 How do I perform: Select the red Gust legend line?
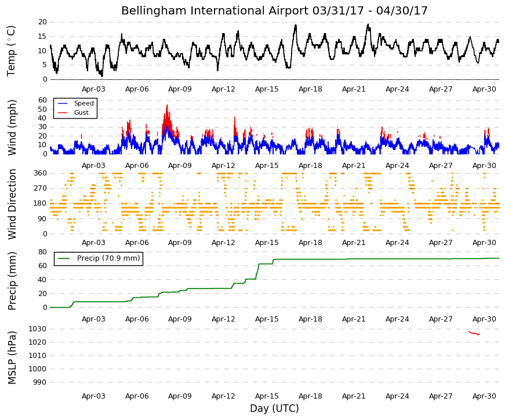63,112
